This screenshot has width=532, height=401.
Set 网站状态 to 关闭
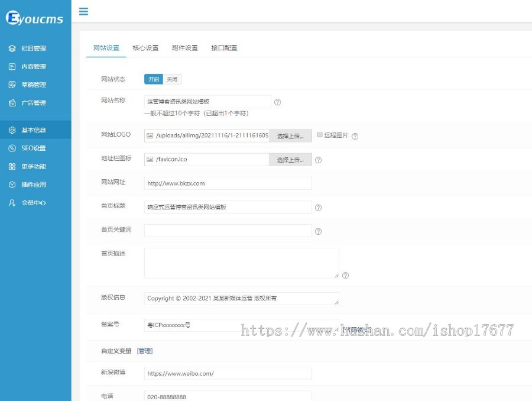tap(172, 79)
